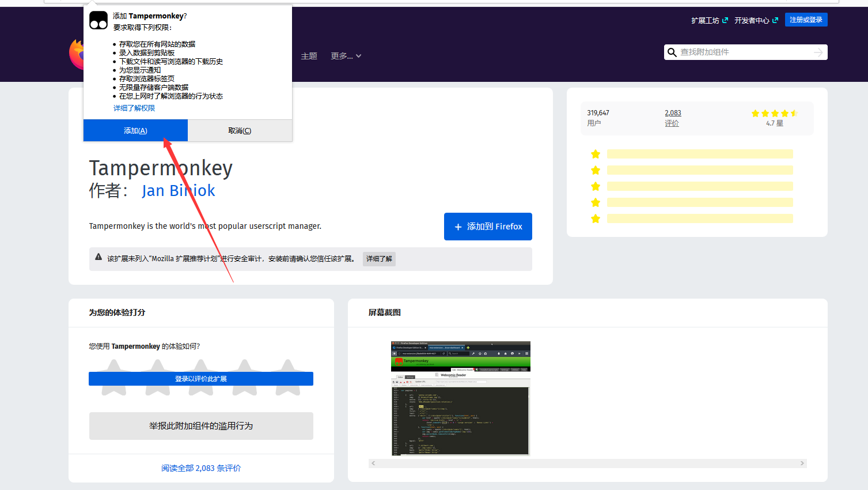This screenshot has width=868, height=490.
Task: Click the Firefox logo in the header
Action: click(x=76, y=55)
